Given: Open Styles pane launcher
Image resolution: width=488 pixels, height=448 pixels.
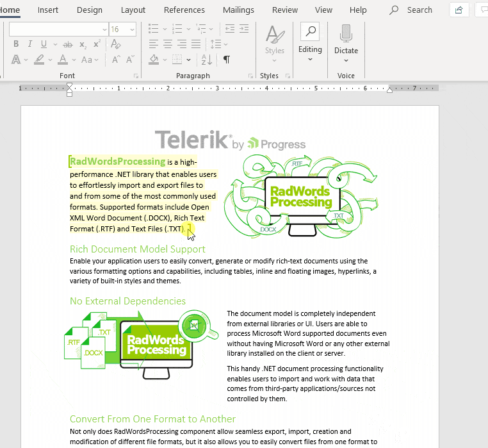Looking at the screenshot, I should pyautogui.click(x=288, y=76).
